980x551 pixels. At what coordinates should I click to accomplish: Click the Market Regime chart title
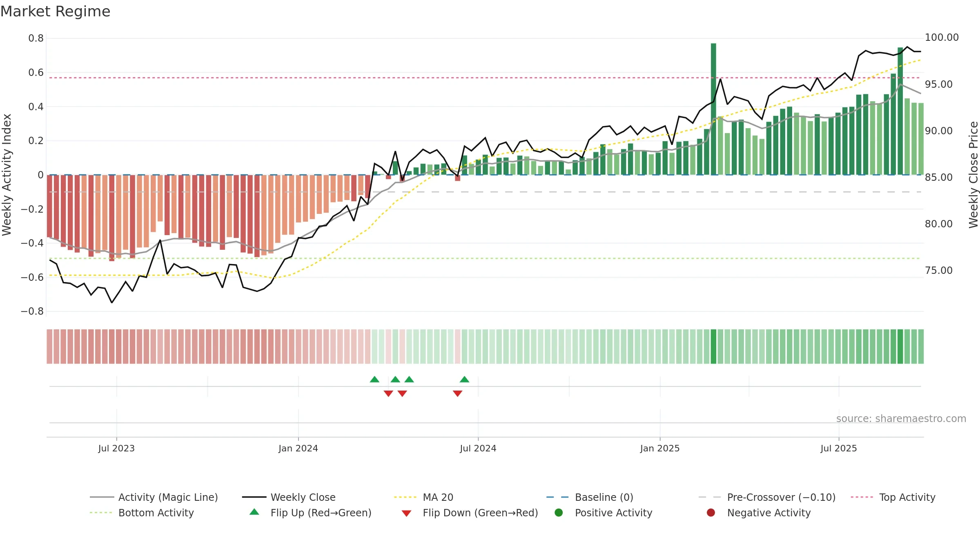click(55, 11)
